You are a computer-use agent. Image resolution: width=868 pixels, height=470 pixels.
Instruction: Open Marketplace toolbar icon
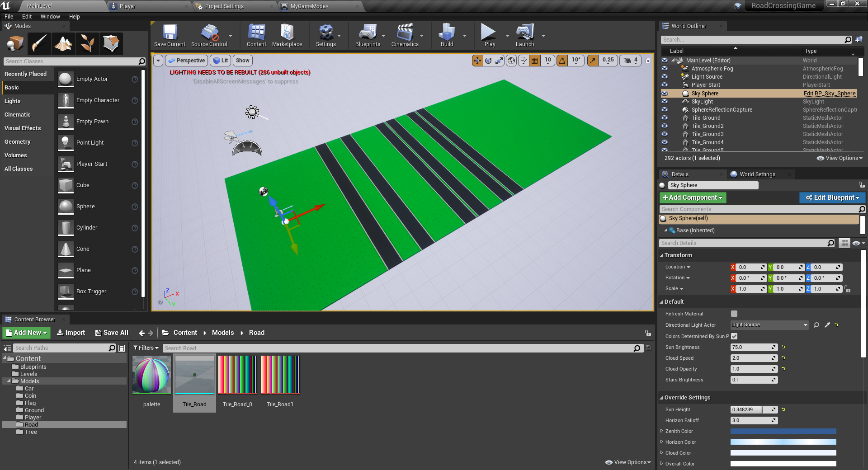pos(287,35)
